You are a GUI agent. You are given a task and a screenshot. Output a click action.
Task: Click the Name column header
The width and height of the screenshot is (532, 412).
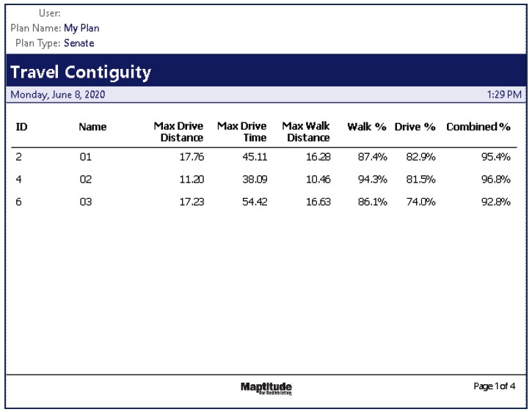[92, 127]
